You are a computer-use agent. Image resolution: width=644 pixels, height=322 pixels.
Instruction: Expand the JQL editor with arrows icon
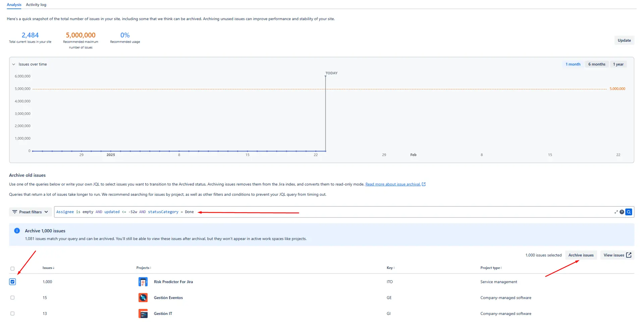(616, 212)
